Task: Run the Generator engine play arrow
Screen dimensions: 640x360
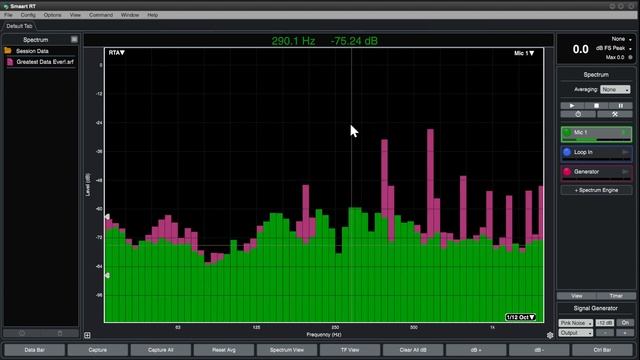Action: coord(624,171)
